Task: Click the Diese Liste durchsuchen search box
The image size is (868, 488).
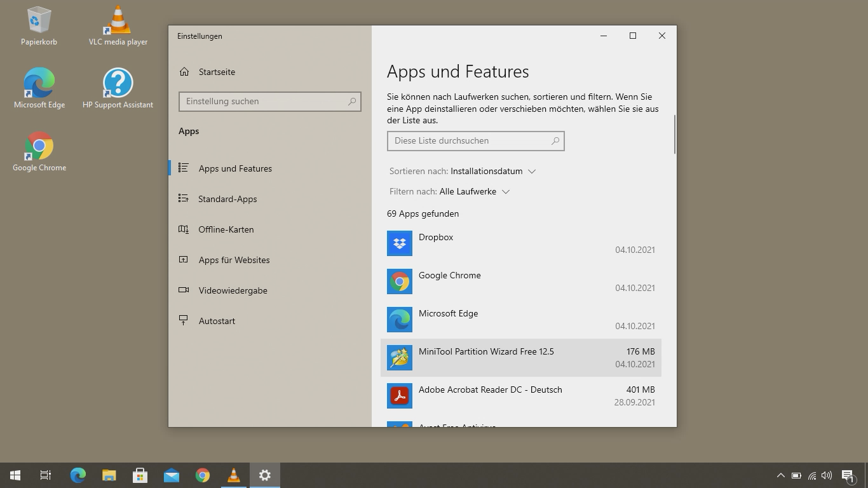Action: point(470,141)
